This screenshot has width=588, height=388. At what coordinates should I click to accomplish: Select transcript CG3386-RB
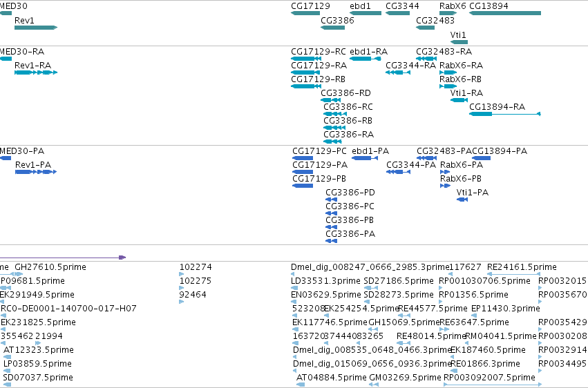[334, 127]
